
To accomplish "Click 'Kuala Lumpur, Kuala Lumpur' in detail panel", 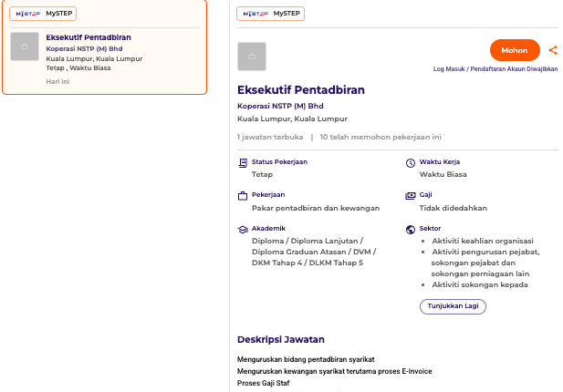I will [x=292, y=119].
